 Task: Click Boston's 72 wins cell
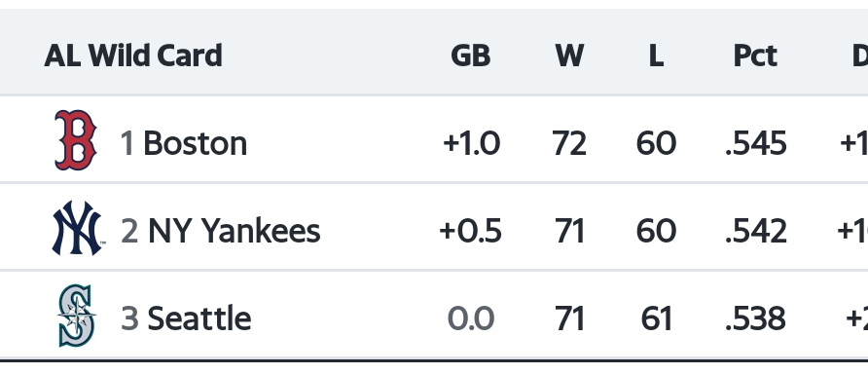(x=569, y=143)
